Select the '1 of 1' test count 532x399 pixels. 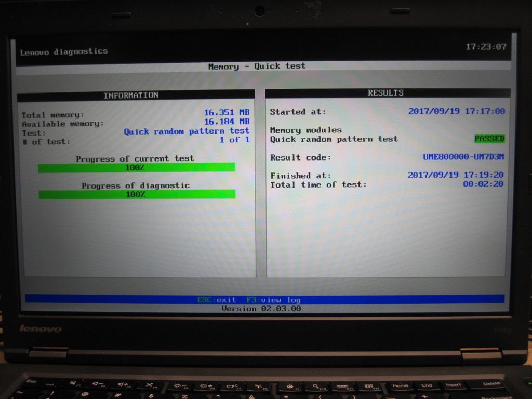coord(234,140)
